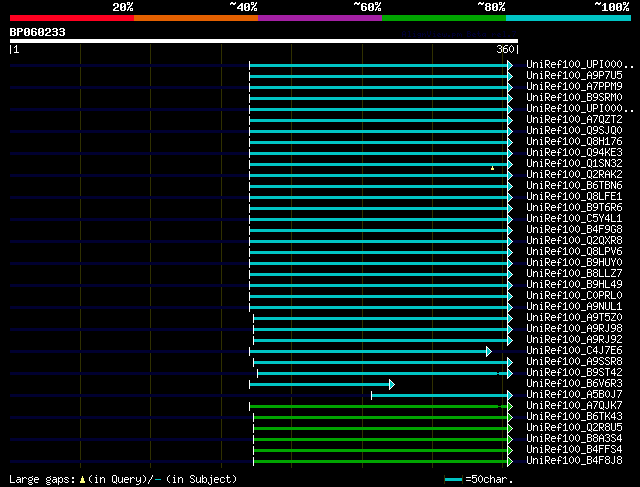Select the UniRef100_Q2RAK2 label

tap(574, 175)
